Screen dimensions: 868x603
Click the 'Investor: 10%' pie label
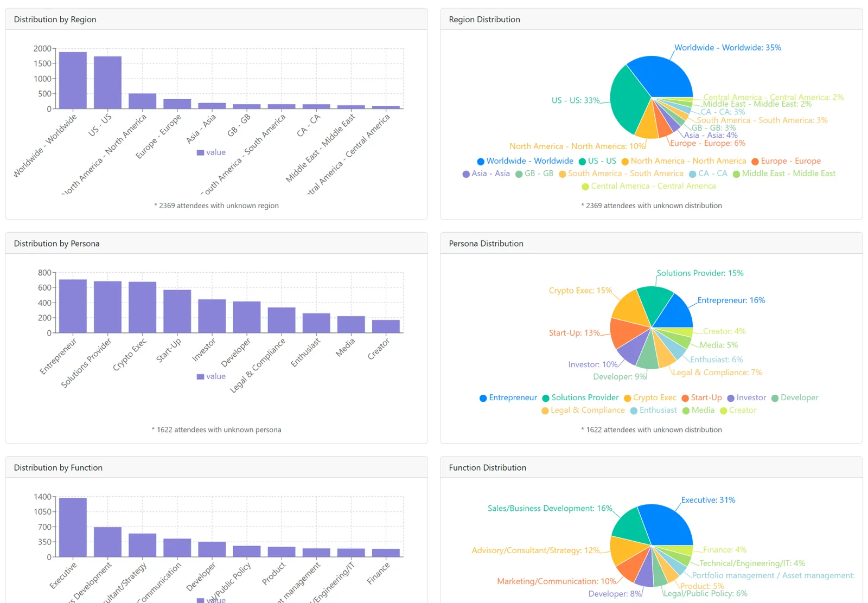click(593, 364)
